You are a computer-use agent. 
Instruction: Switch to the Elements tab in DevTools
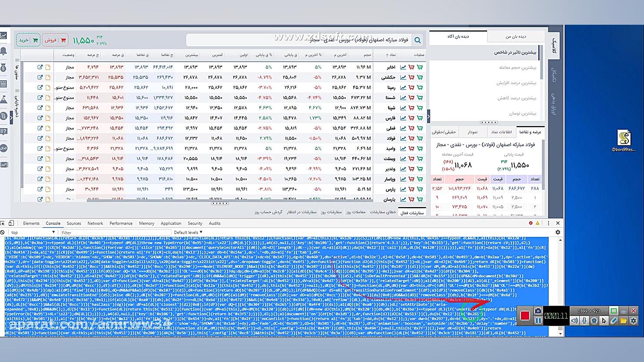(x=31, y=223)
